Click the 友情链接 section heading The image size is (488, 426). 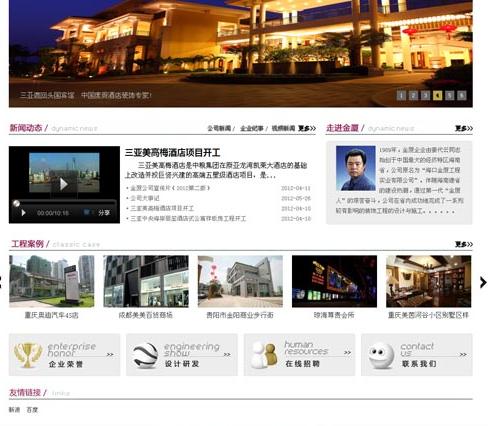(x=25, y=393)
